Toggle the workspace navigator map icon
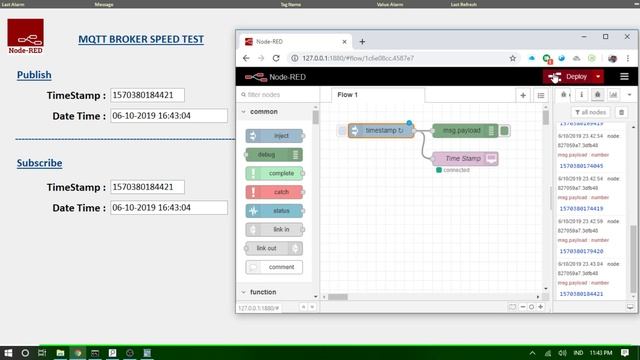The width and height of the screenshot is (640, 360). pyautogui.click(x=512, y=307)
